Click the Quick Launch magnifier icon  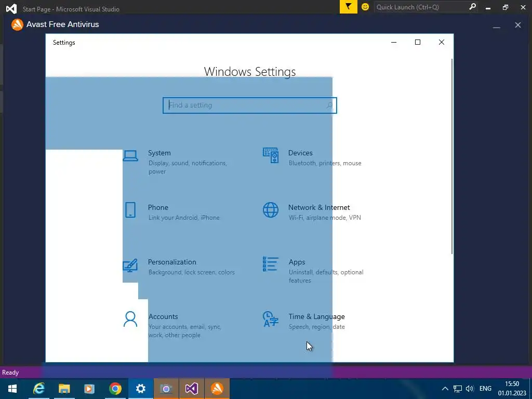[472, 6]
